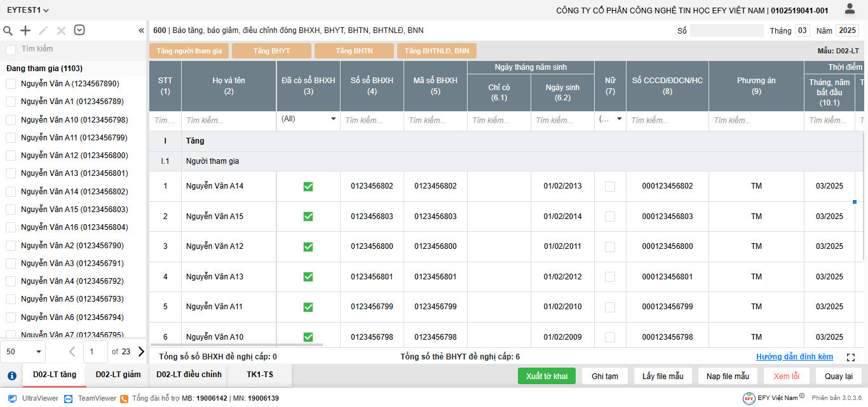Screen dimensions: 868x407
Task: Click the hotline phone icon
Action: (125, 398)
